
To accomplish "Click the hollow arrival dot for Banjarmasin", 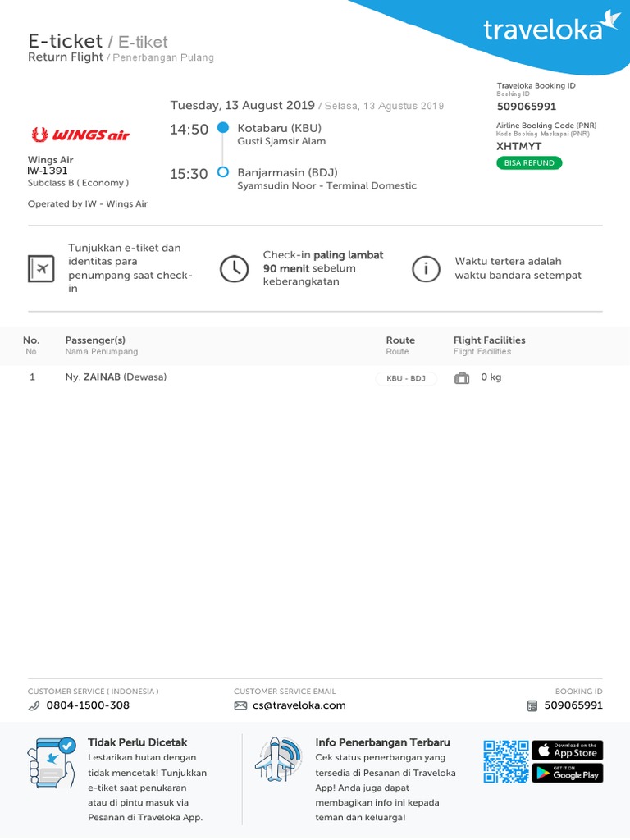I will pyautogui.click(x=223, y=172).
